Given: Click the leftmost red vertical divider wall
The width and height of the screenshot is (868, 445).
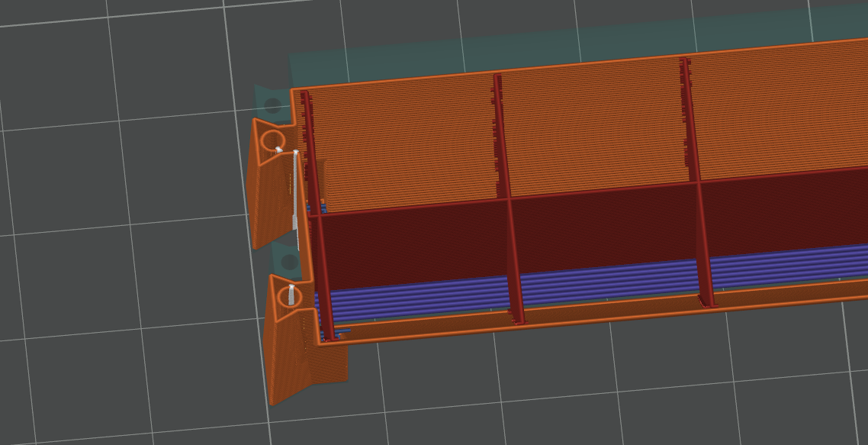Looking at the screenshot, I should [x=314, y=214].
